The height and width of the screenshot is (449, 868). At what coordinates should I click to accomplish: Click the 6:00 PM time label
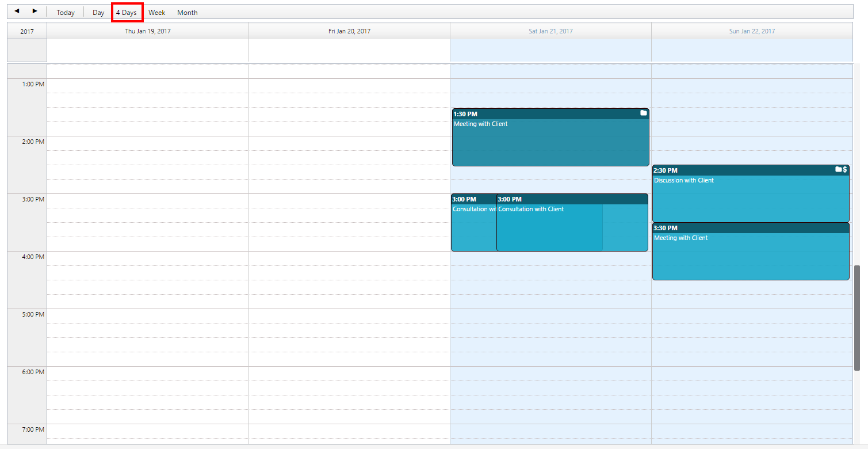pyautogui.click(x=33, y=372)
